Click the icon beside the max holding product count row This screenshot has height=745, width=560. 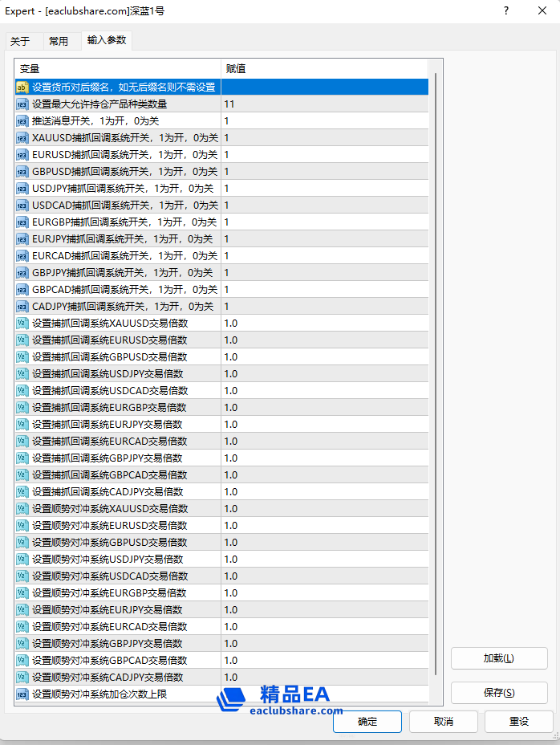pyautogui.click(x=22, y=104)
